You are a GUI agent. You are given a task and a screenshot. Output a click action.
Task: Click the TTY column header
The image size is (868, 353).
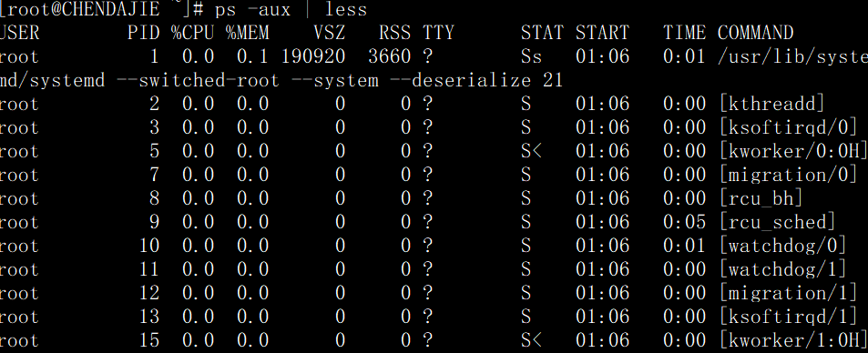[438, 33]
